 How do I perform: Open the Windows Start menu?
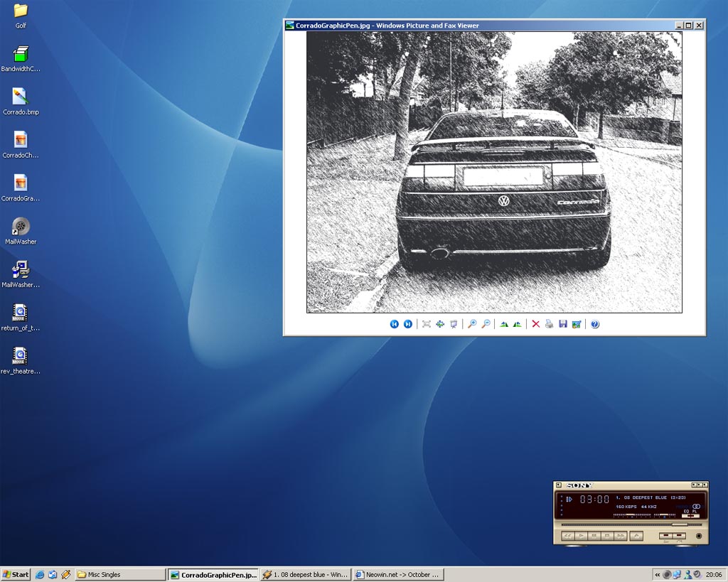16,574
